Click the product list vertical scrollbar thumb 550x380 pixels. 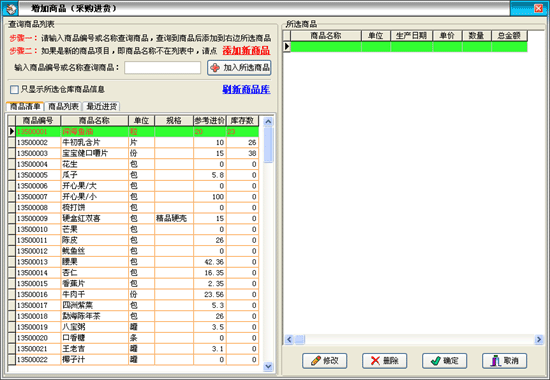(x=268, y=145)
